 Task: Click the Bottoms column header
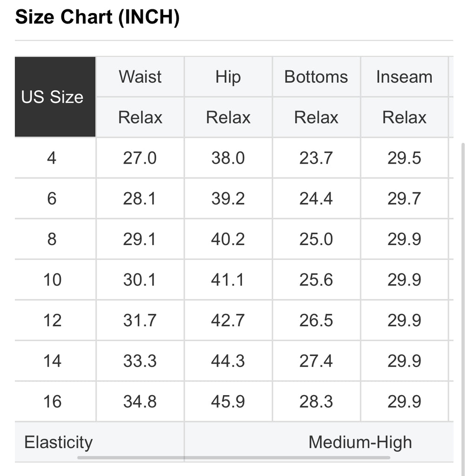[x=316, y=77]
